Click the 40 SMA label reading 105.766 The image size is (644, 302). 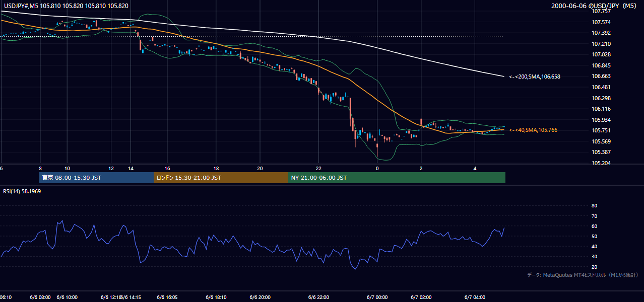pyautogui.click(x=533, y=130)
